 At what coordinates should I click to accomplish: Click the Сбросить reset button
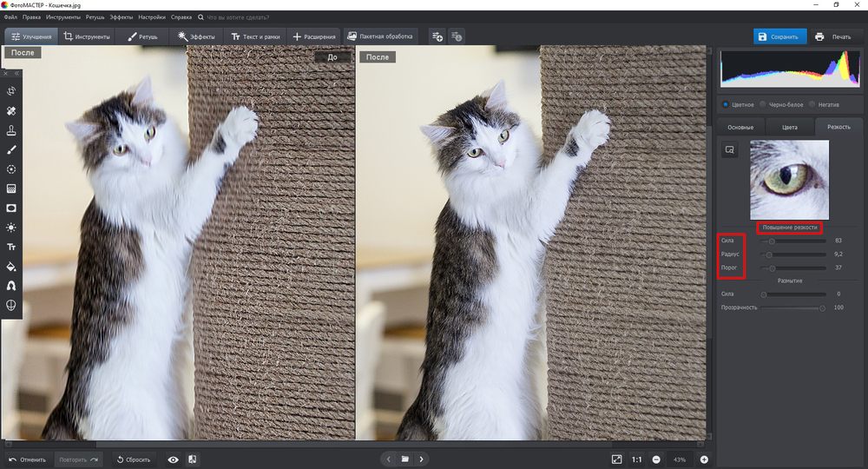[x=134, y=459]
